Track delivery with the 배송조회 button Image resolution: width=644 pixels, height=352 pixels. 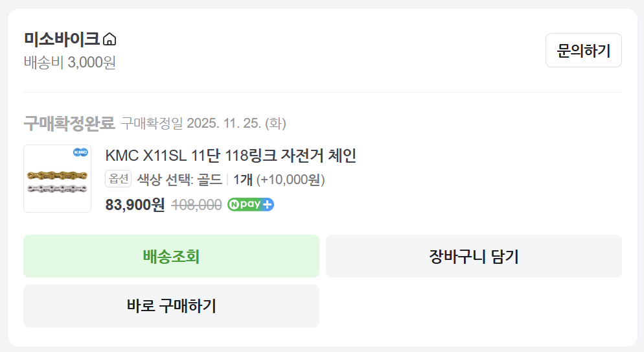click(x=171, y=256)
